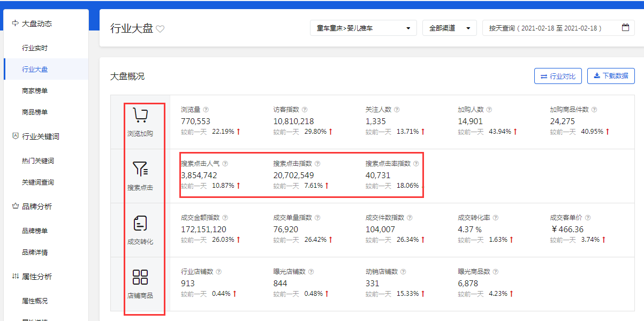Click the 访客指数 value 10,810,218

(x=293, y=121)
